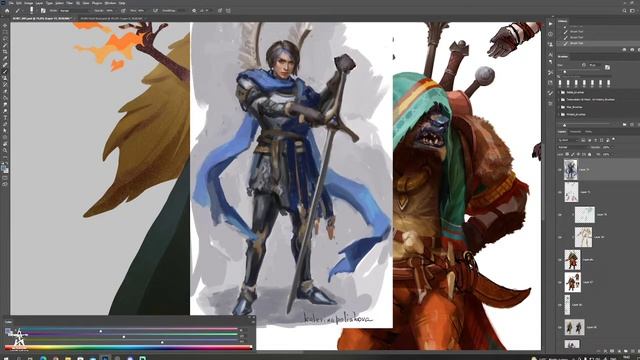Lock transparent pixels of layer
640x360 pixels.
point(567,154)
